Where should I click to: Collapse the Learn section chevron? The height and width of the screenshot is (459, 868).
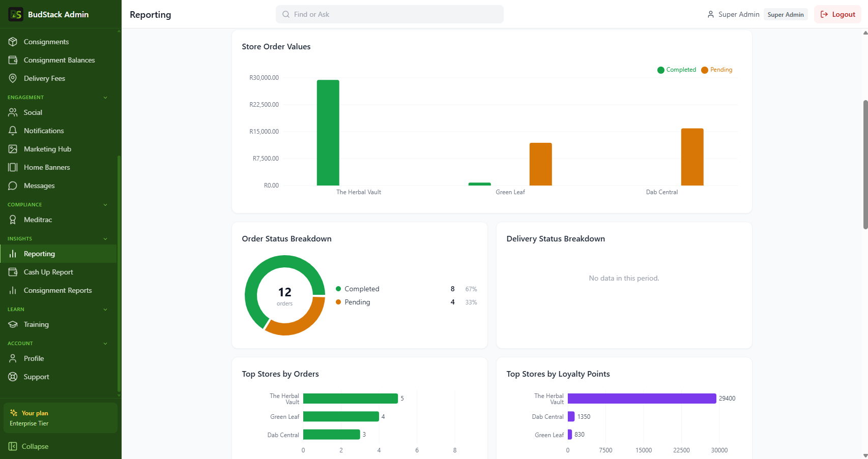coord(105,309)
